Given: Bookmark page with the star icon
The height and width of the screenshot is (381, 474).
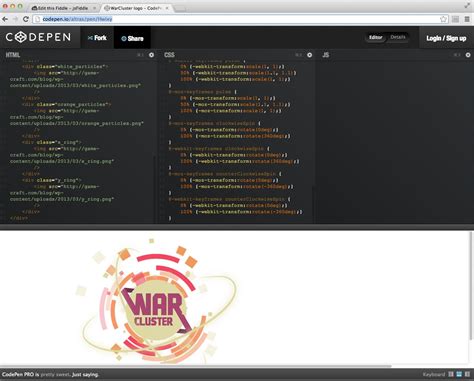Looking at the screenshot, I should coord(443,19).
